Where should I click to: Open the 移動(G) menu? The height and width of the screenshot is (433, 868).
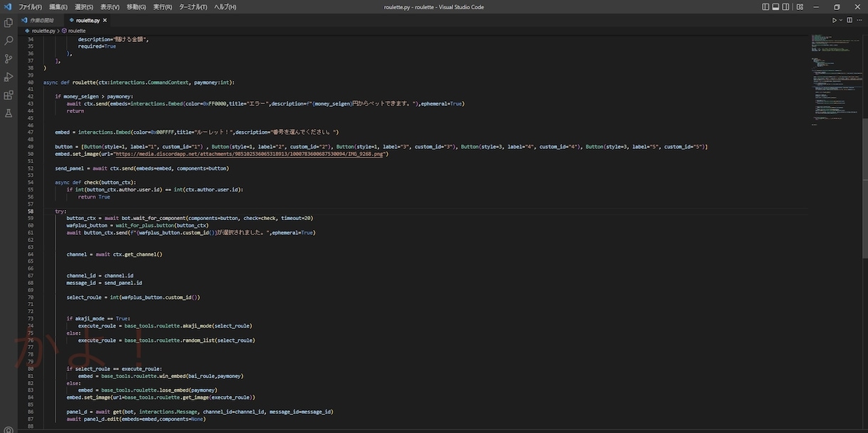tap(136, 6)
